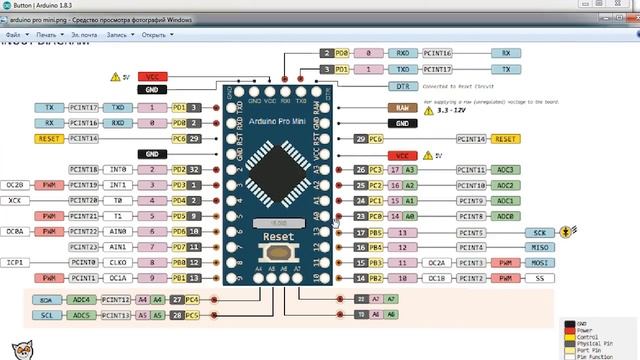The height and width of the screenshot is (360, 640).
Task: Click the INT0 label
Action: tap(118, 169)
